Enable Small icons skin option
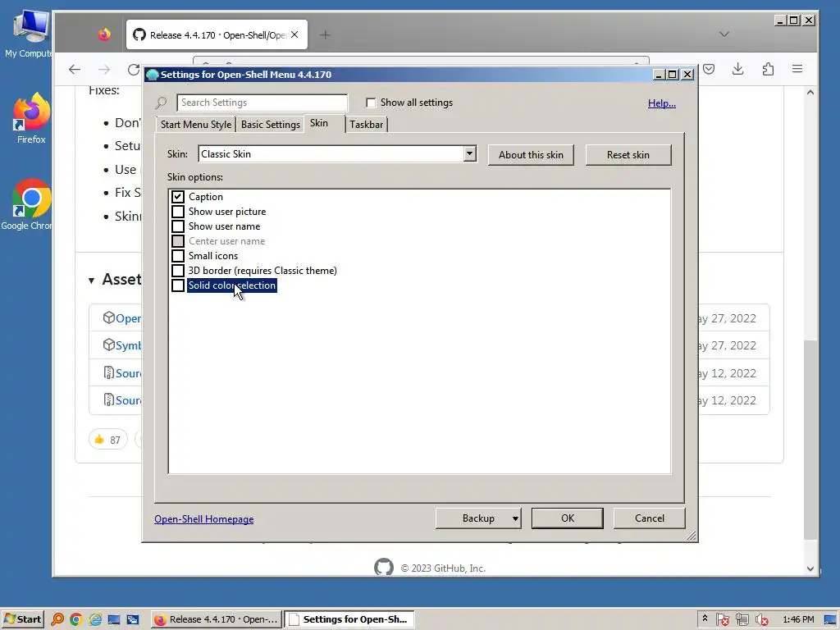 [178, 256]
